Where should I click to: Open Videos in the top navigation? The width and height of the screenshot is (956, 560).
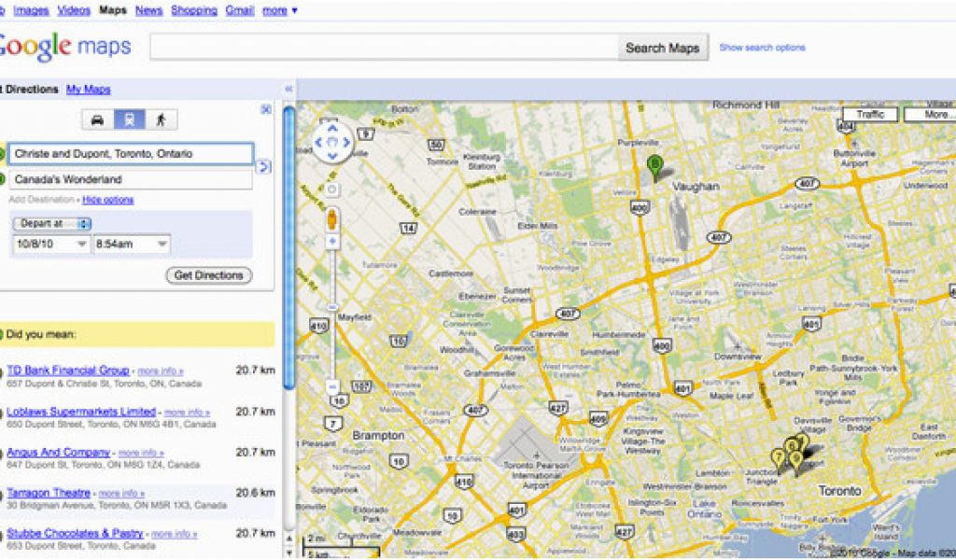click(x=74, y=10)
